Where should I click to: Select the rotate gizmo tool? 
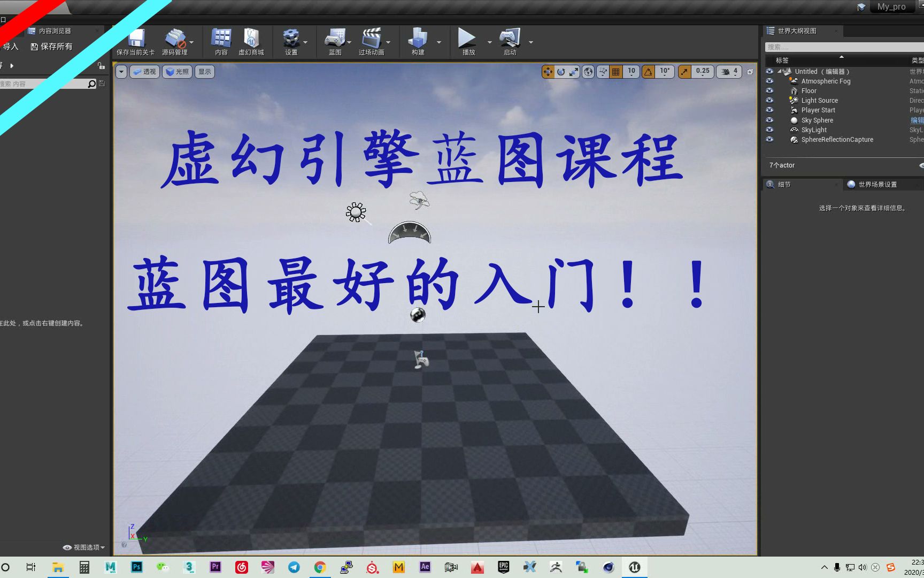coord(560,72)
